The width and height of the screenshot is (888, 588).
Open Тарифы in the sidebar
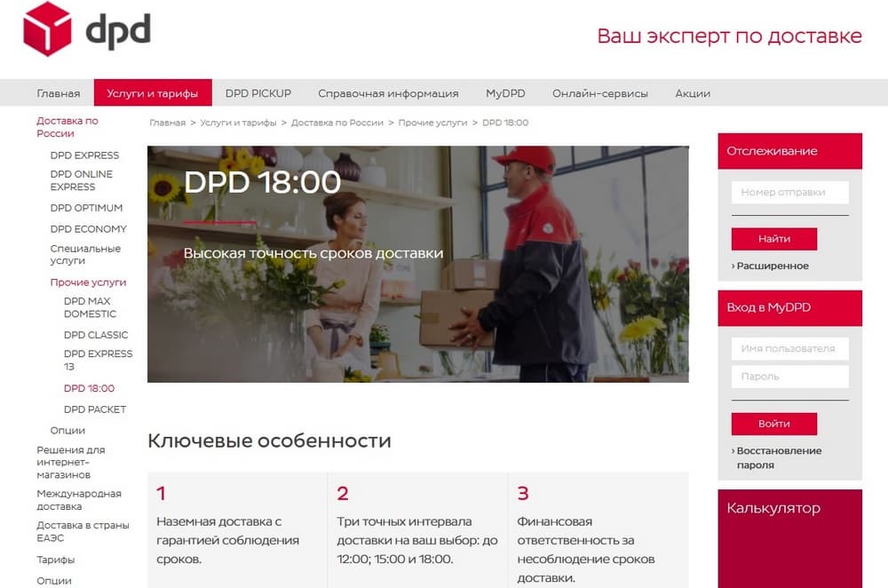pos(55,560)
